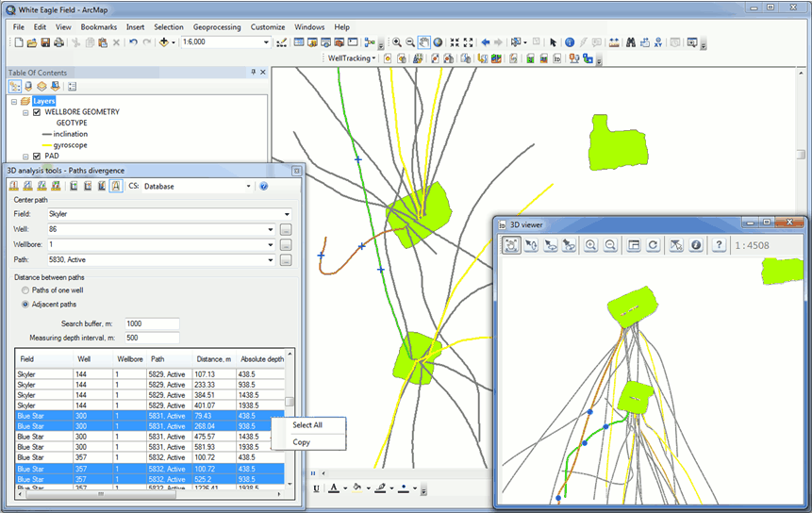Toggle the PAD layer checkbox
This screenshot has height=513, width=812.
[x=37, y=156]
